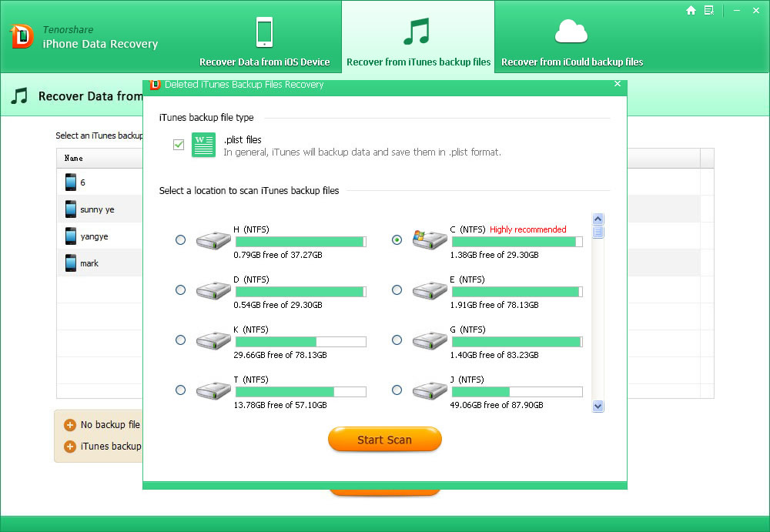Select the T (NTFS) drive radio button
This screenshot has width=770, height=532.
(x=181, y=390)
